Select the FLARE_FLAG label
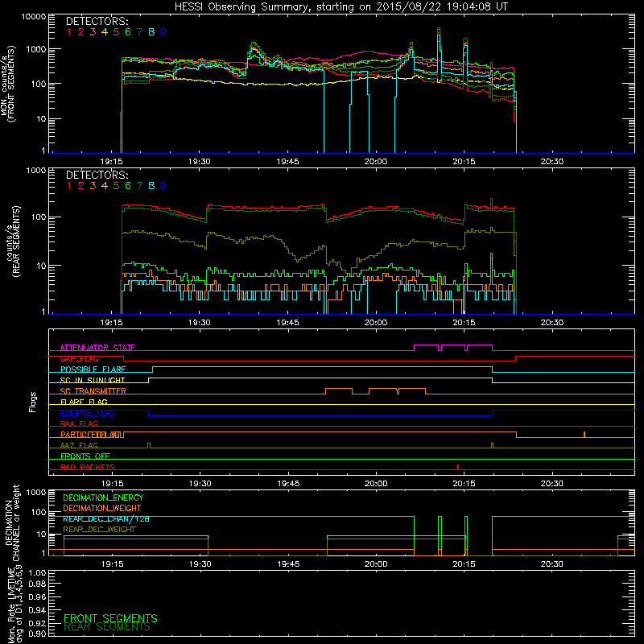This screenshot has height=644, width=644. [x=84, y=402]
